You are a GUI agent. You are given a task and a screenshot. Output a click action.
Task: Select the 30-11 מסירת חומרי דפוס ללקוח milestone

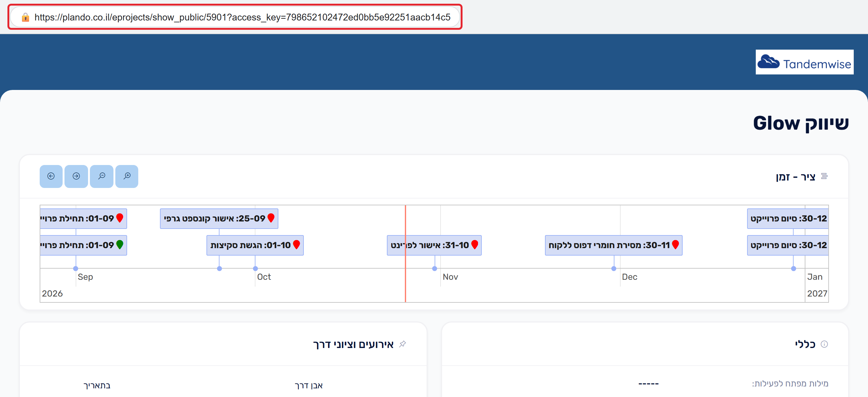[x=613, y=245]
